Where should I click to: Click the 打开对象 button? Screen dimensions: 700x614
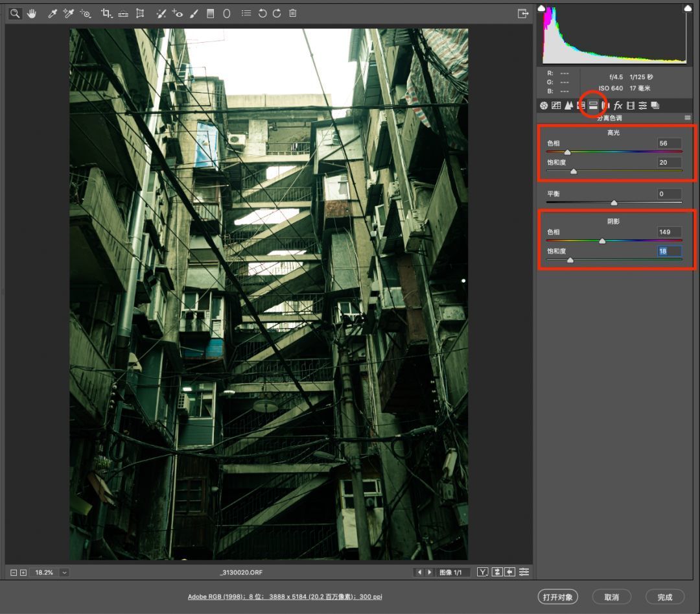click(558, 597)
